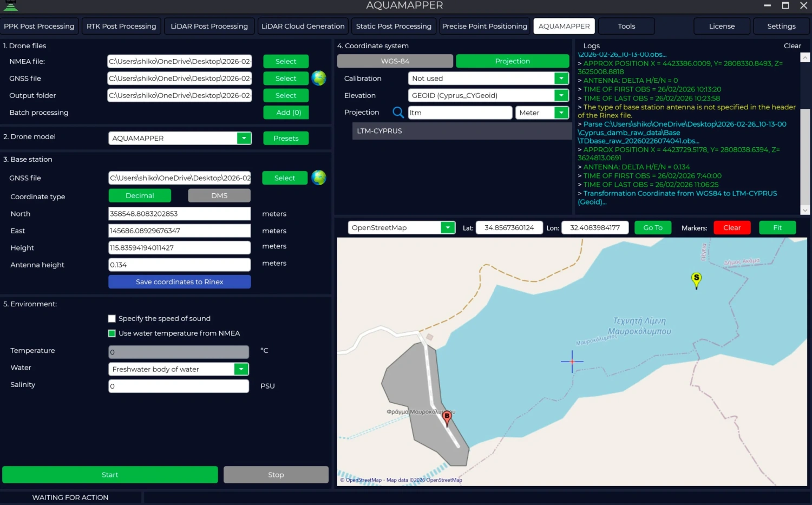Open the LiDAR Post Processing tab
The image size is (812, 505).
209,26
